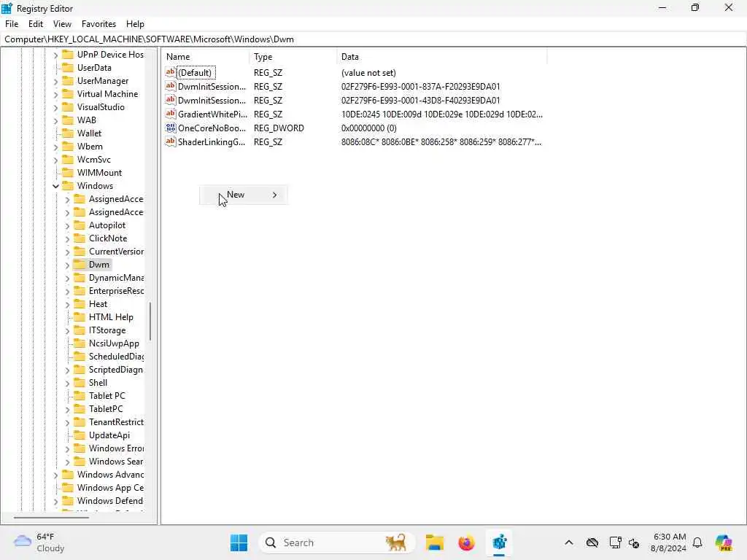The height and width of the screenshot is (560, 747).
Task: Click the registry path address bar
Action: tap(373, 39)
